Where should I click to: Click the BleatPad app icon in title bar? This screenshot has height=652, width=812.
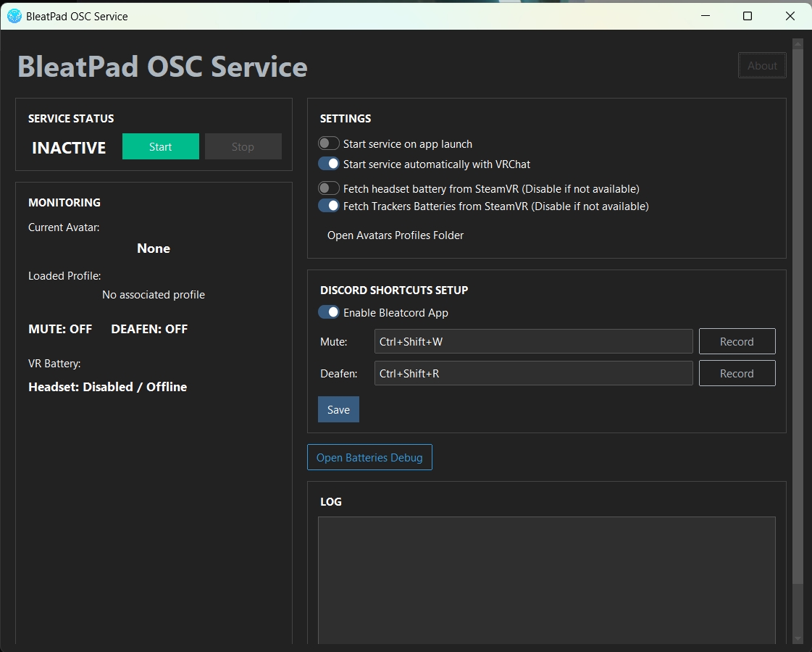pos(14,16)
